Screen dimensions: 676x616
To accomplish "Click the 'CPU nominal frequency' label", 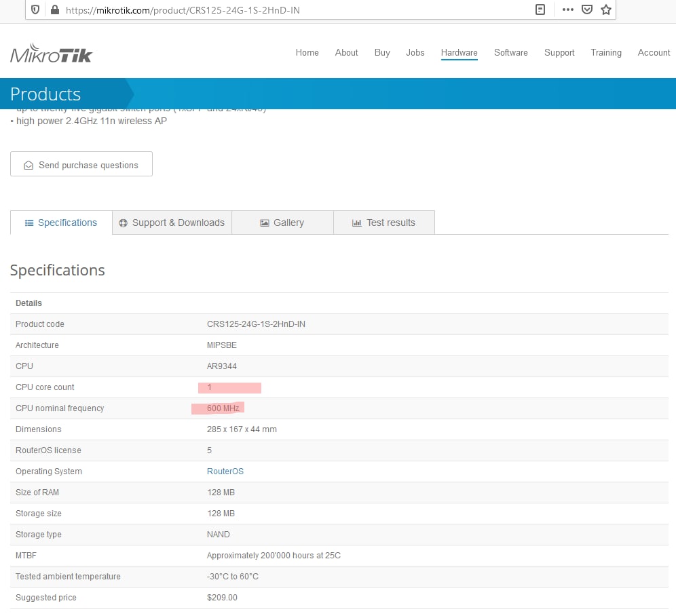I will 60,408.
